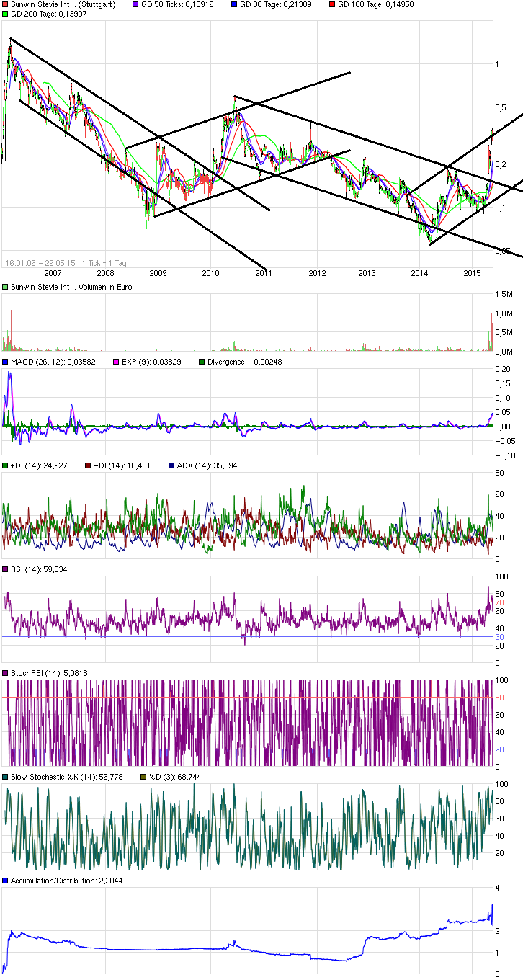The width and height of the screenshot is (523, 980).
Task: Click the 2012 year label on the time axis
Action: (316, 273)
